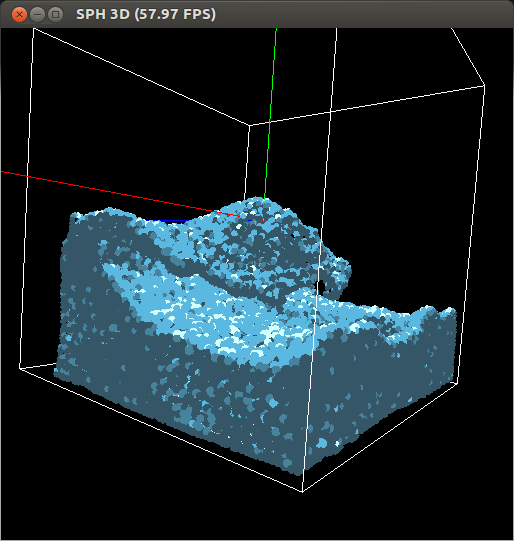Click the nearest bottom corner of wireframe box

(x=302, y=491)
